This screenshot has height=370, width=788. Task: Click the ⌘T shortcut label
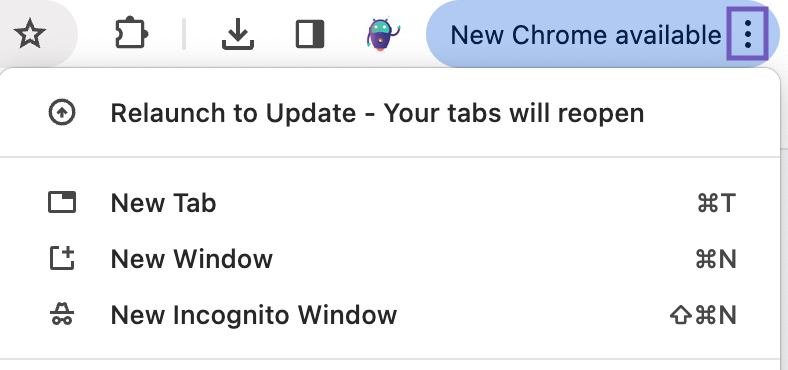[x=717, y=204]
